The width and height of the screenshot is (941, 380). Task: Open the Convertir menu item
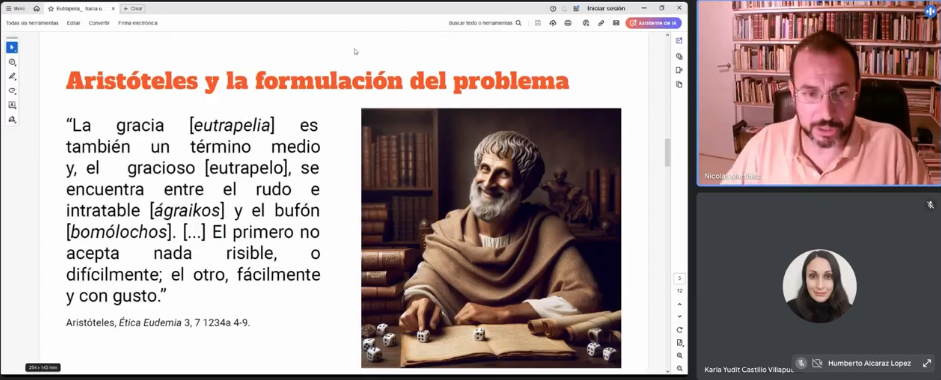click(99, 23)
